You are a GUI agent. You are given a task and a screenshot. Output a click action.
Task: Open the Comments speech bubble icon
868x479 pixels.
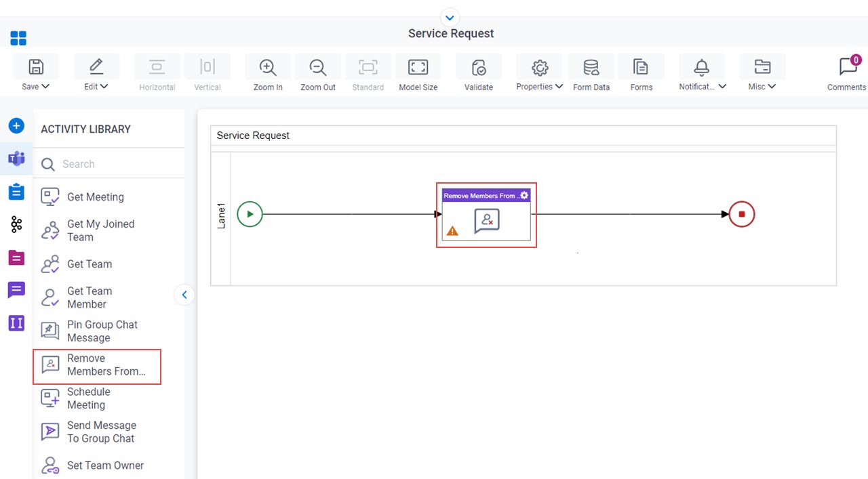847,66
